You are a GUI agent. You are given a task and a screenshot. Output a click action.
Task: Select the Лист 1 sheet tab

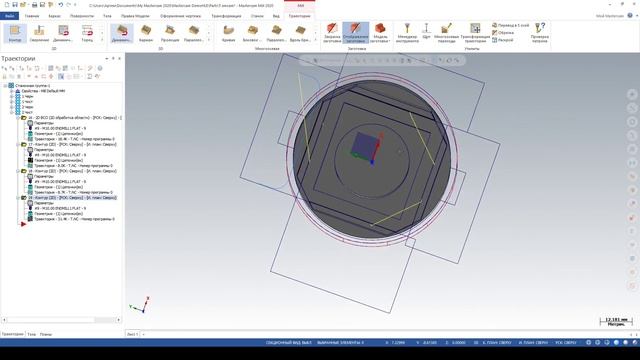click(x=132, y=334)
